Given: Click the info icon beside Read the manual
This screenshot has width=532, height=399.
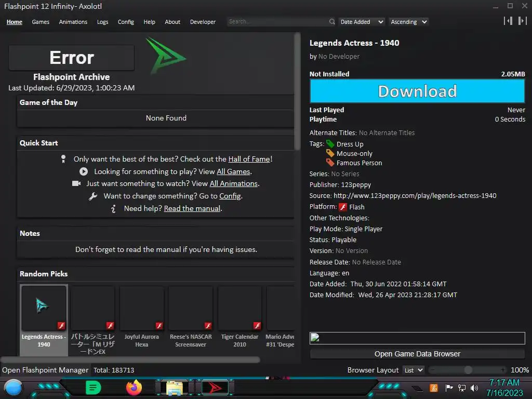Looking at the screenshot, I should tap(113, 209).
